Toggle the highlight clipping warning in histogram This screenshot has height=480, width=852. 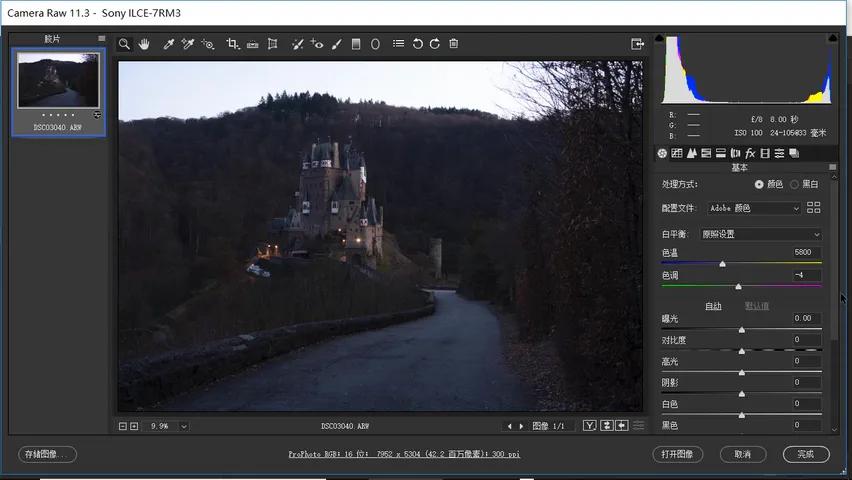pyautogui.click(x=832, y=38)
